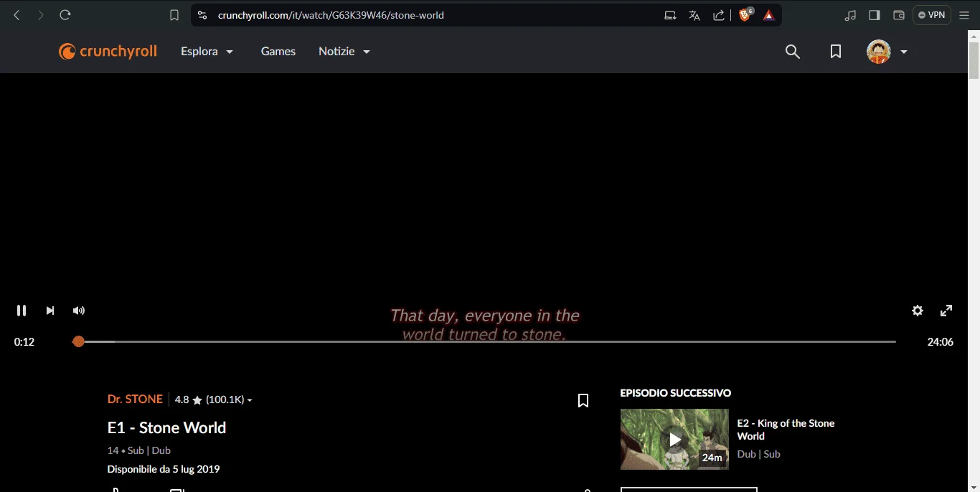Reload the current page
The image size is (980, 492).
[65, 15]
